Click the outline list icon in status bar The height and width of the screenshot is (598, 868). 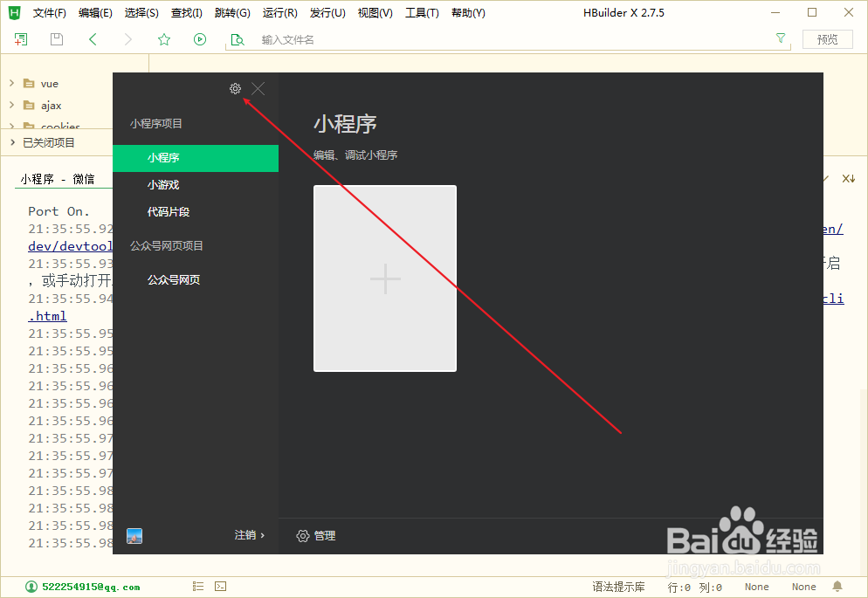[198, 587]
